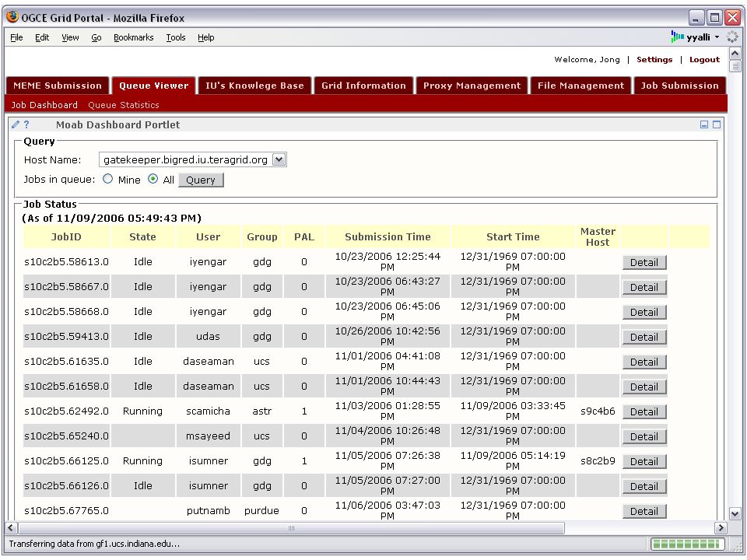Open the Go menu

click(96, 37)
